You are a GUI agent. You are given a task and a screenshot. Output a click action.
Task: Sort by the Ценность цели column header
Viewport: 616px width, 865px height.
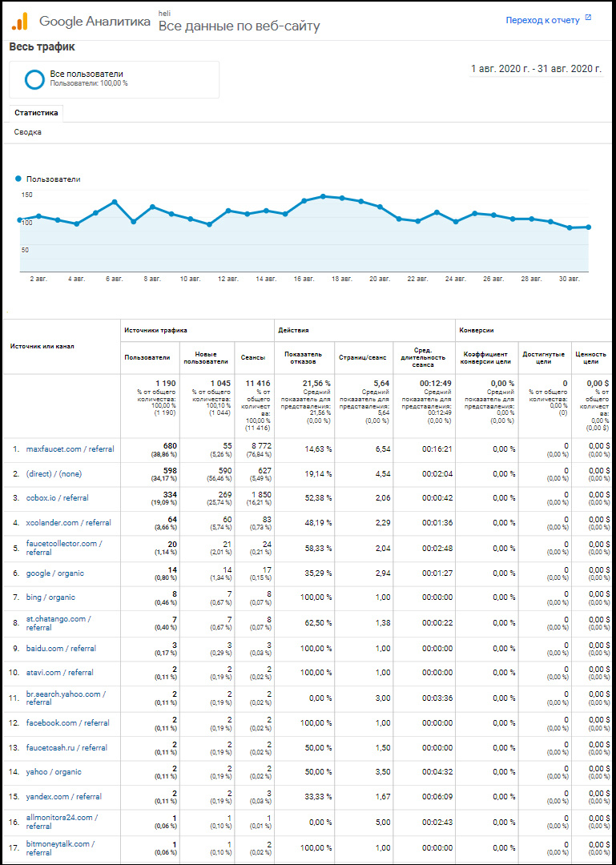click(x=592, y=357)
